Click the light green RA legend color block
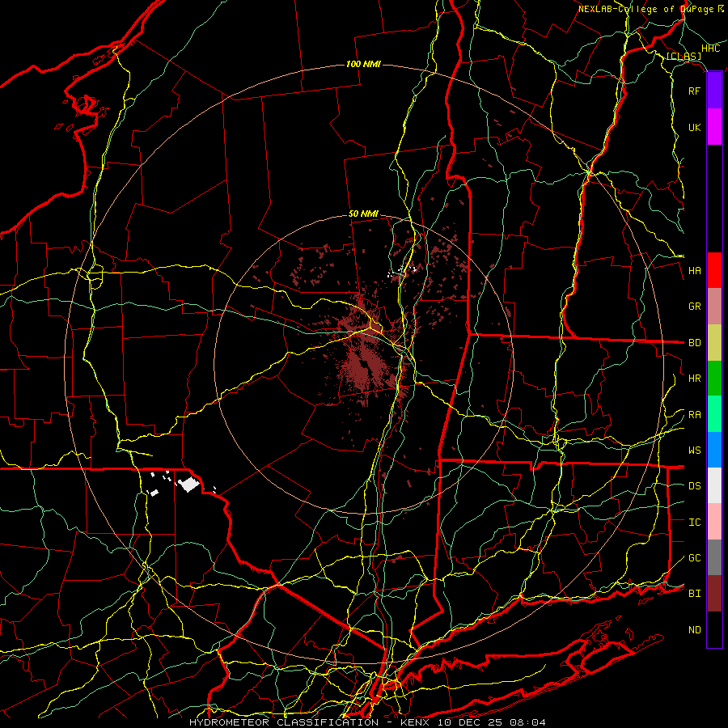This screenshot has width=728, height=728. (x=714, y=414)
